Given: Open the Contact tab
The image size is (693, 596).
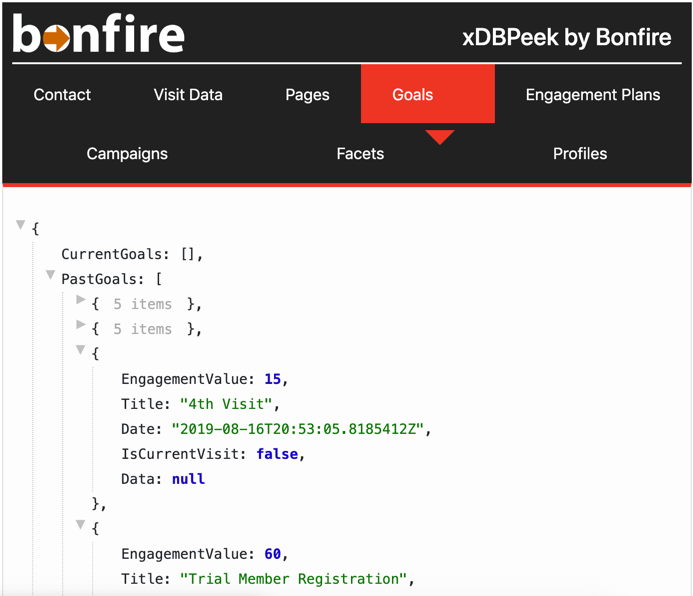Looking at the screenshot, I should tap(62, 95).
